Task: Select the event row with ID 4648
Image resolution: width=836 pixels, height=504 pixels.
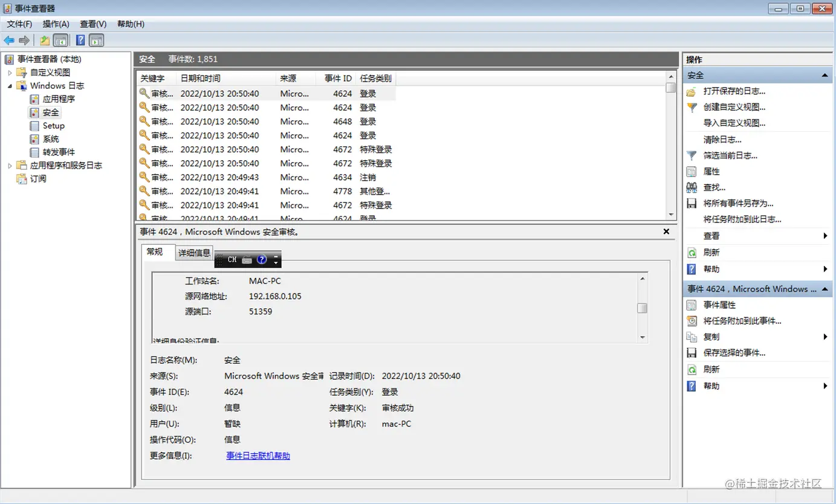Action: 267,121
